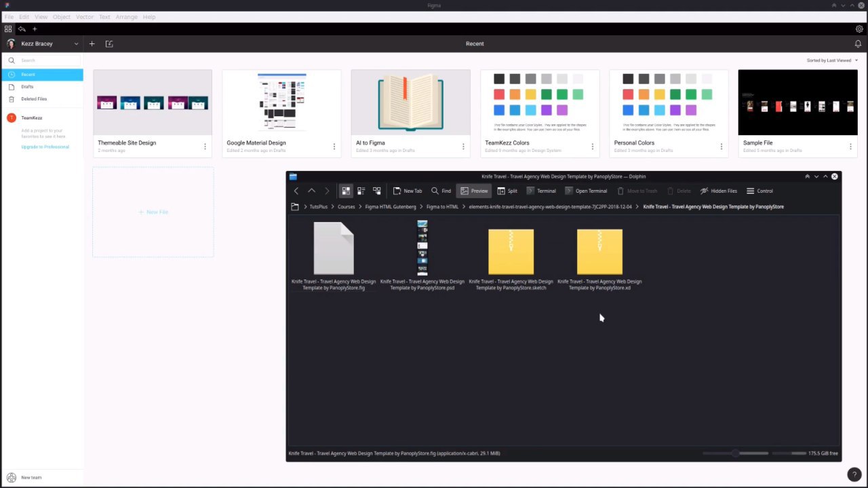This screenshot has height=488, width=868.
Task: Select the PanoplyStore.psd file in Dolphin
Action: click(x=422, y=256)
